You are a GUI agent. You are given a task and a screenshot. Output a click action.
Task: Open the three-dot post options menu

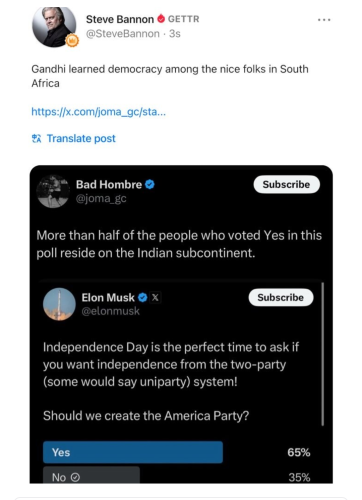point(324,20)
